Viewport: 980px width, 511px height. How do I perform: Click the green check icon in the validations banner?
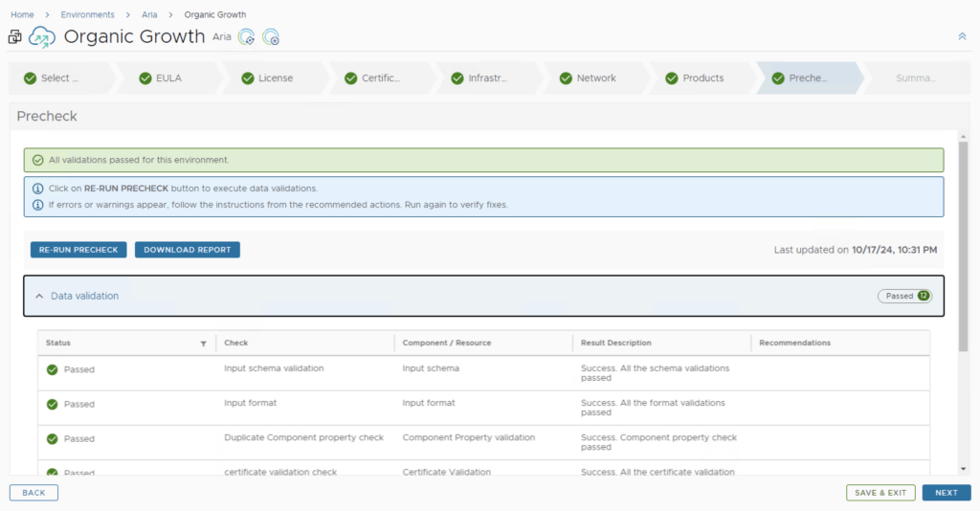pos(38,160)
